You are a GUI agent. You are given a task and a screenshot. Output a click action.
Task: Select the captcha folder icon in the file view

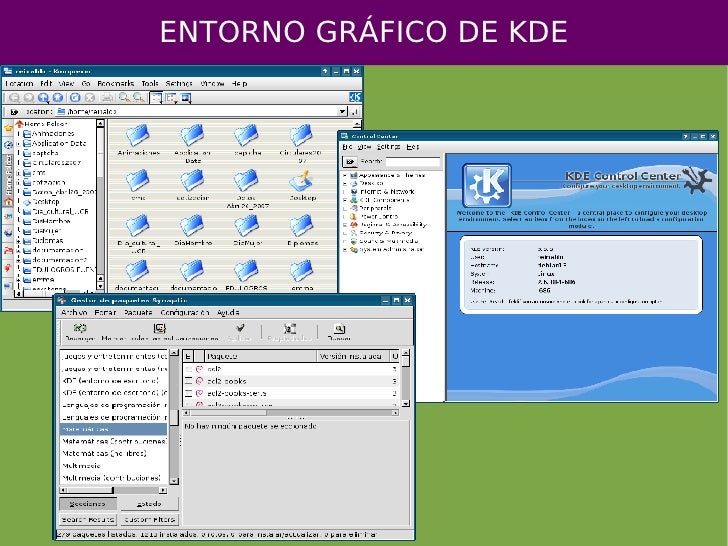(247, 135)
